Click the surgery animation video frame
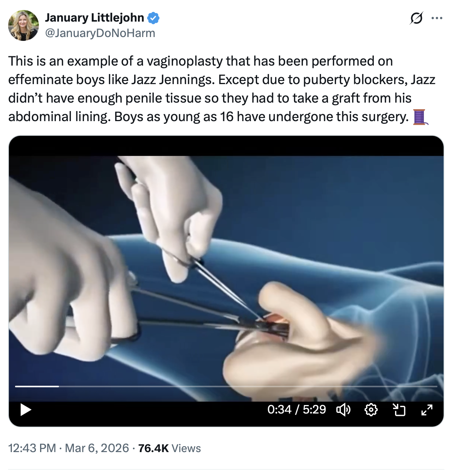 [226, 270]
